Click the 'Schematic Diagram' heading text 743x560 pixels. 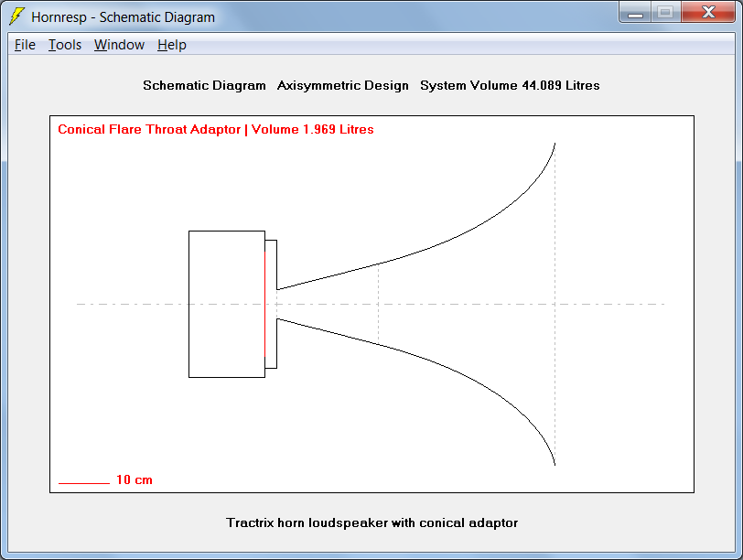(204, 85)
